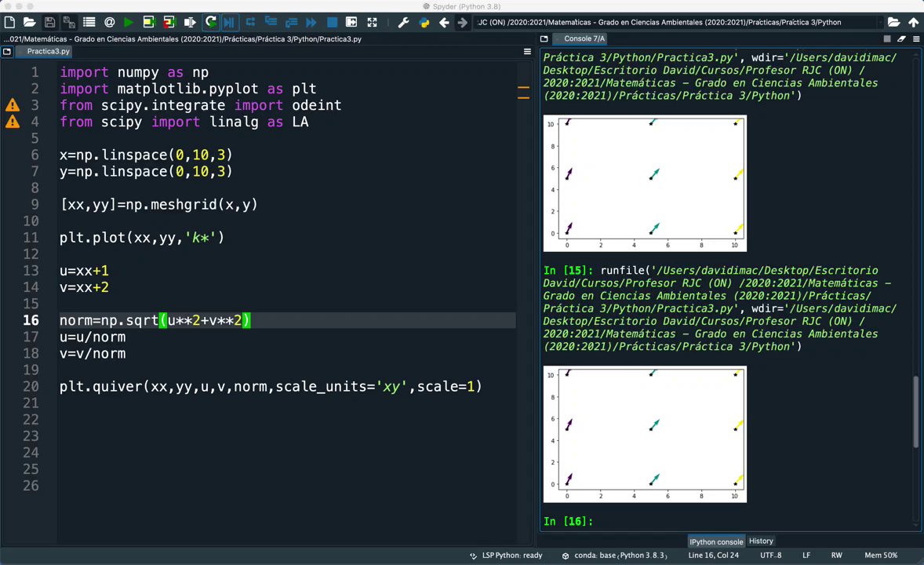Start debugging the file
Image resolution: width=924 pixels, height=565 pixels.
229,23
